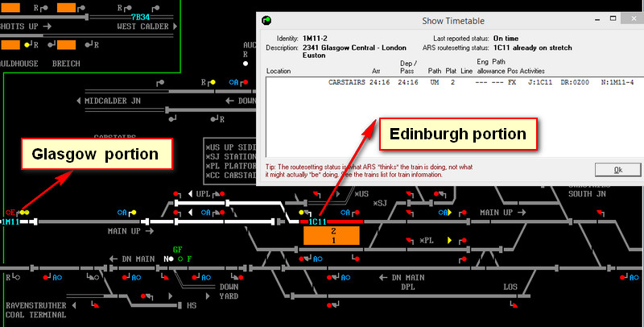Click the DPL label under DN Main
Viewport: 644px width, 327px height.
coord(408,287)
